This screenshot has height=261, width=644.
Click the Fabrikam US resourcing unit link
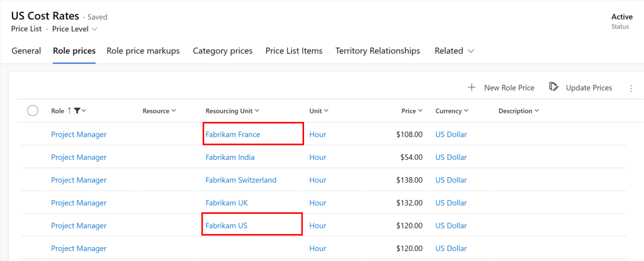(x=223, y=225)
